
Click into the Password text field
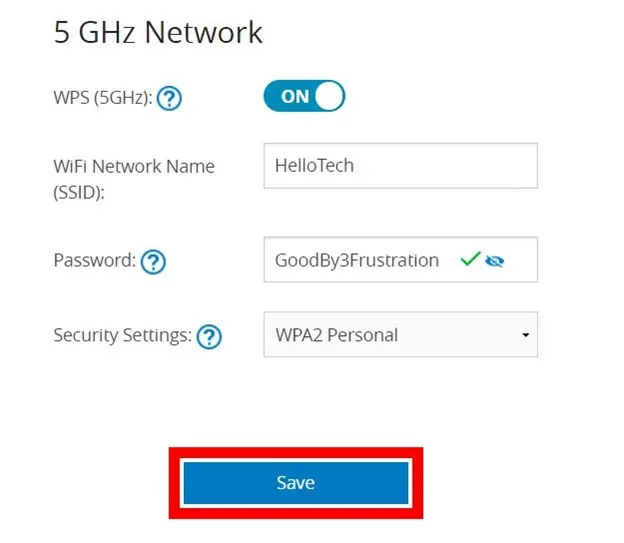(400, 260)
